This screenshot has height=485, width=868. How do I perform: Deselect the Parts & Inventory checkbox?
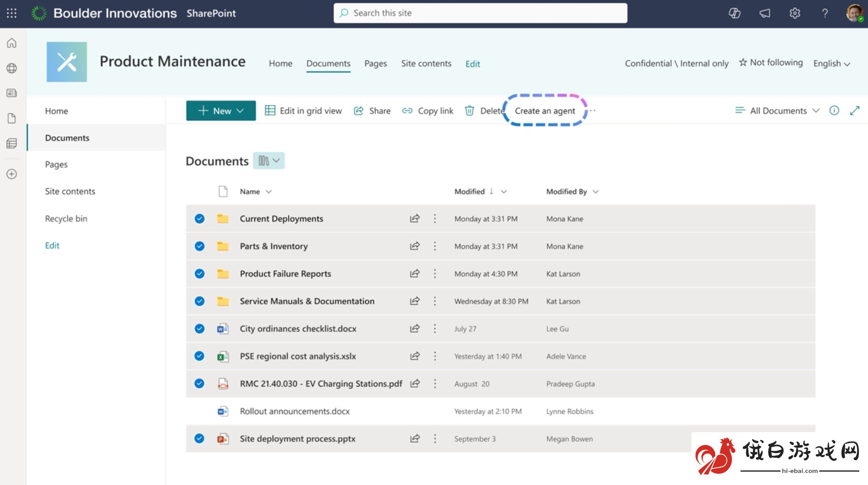click(x=200, y=246)
